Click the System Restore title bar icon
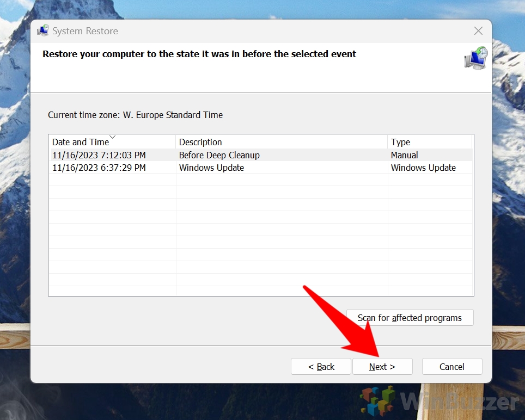This screenshot has height=420, width=525. click(43, 31)
